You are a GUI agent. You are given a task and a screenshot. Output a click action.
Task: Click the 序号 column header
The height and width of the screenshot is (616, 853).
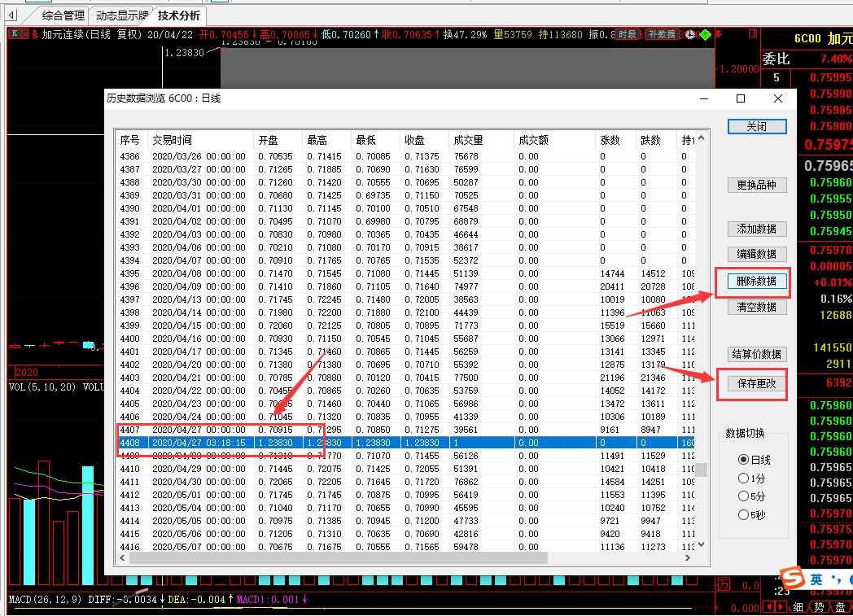[131, 140]
